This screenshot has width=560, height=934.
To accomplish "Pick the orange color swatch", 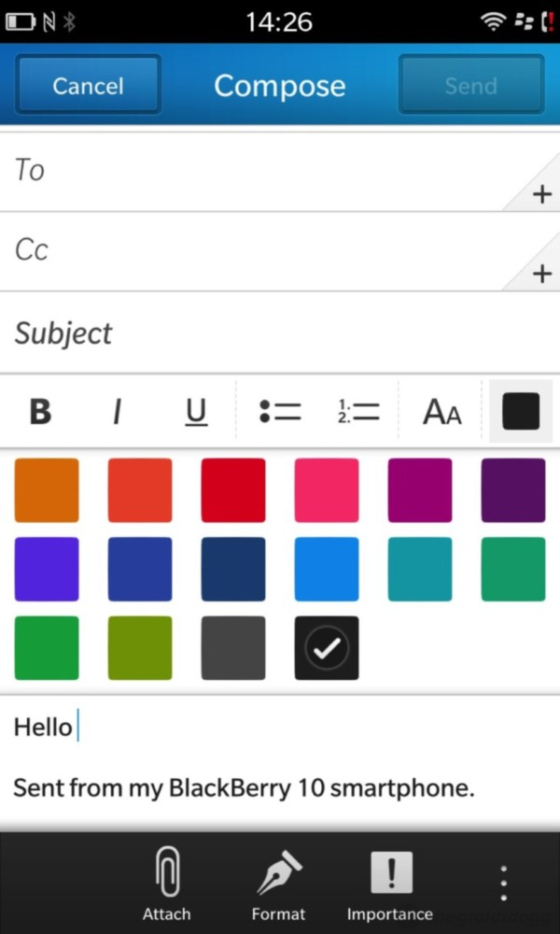I will tap(47, 490).
